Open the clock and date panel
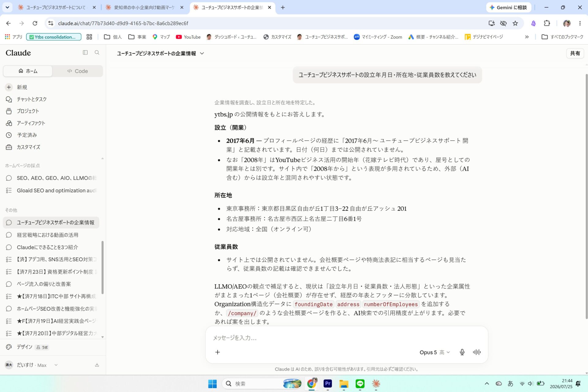The width and height of the screenshot is (588, 392). pyautogui.click(x=561, y=384)
